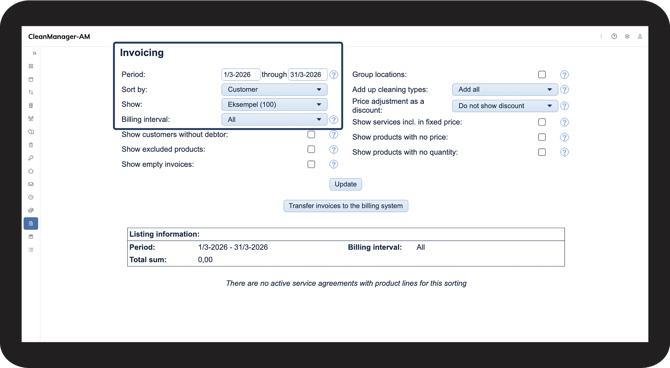Viewport: 670px width, 368px height.
Task: Click help icon for Show services incl. in fixed price
Action: pos(564,123)
